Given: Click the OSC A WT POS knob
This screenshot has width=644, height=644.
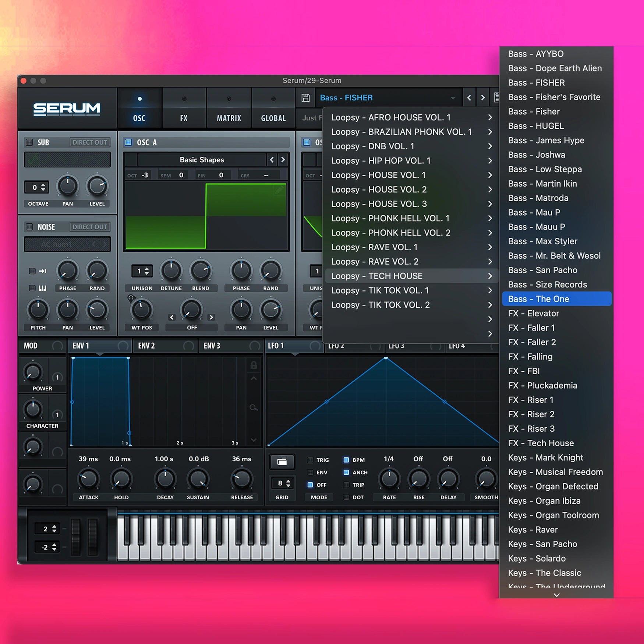Looking at the screenshot, I should point(142,310).
